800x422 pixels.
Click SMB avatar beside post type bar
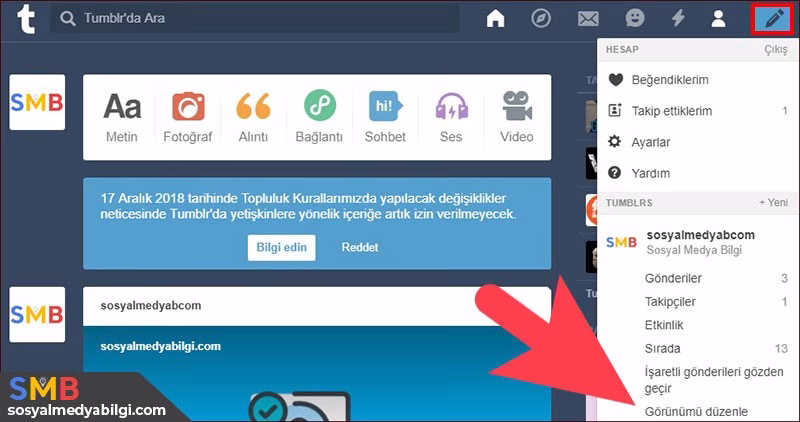(37, 102)
